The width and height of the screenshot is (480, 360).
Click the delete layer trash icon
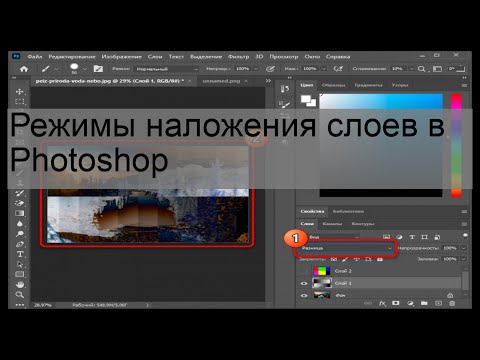(x=452, y=303)
